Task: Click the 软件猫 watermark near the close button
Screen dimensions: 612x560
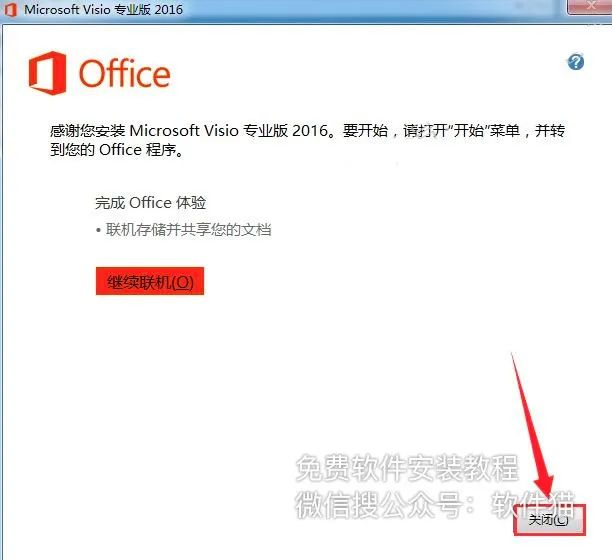Action: click(x=533, y=504)
